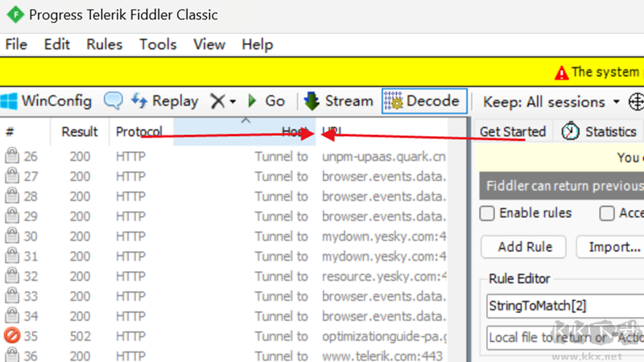
Task: Switch to the Statistics tab
Action: click(x=600, y=132)
